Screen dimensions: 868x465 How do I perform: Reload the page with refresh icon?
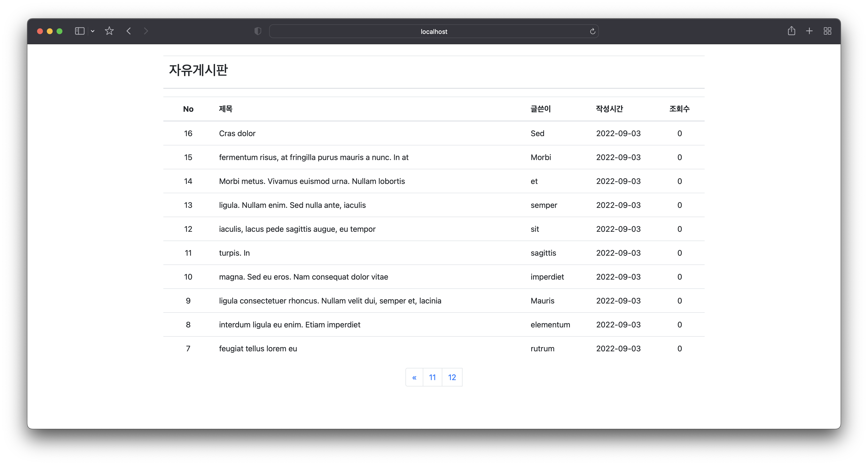[x=592, y=31]
